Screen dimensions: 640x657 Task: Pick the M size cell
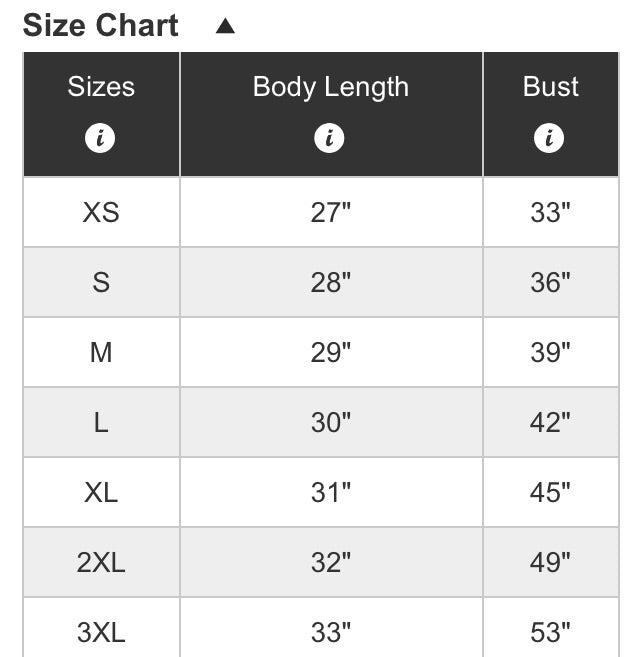pyautogui.click(x=101, y=352)
